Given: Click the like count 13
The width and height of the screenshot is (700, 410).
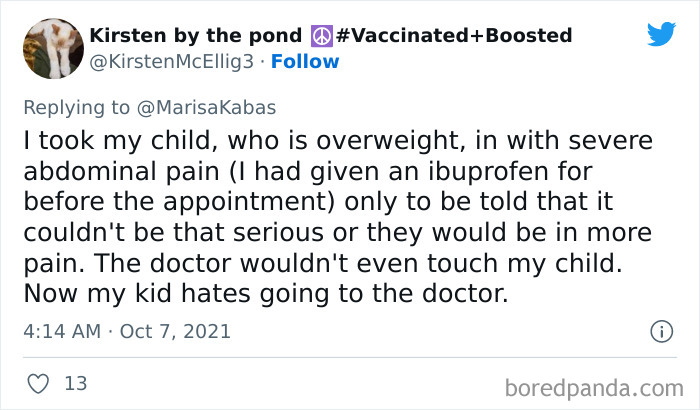Looking at the screenshot, I should 75,382.
